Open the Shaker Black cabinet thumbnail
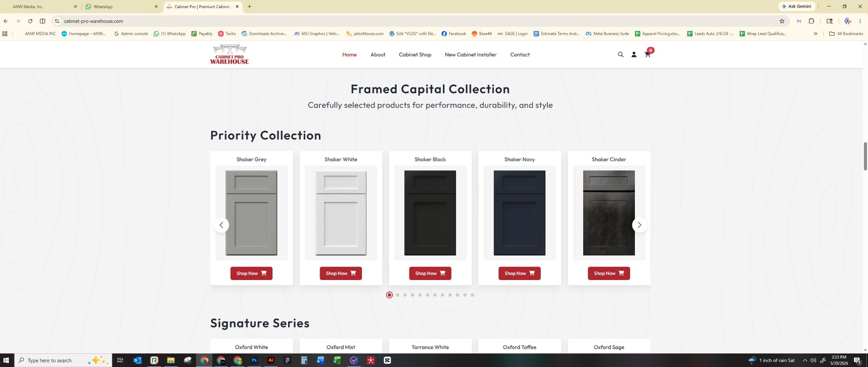 pyautogui.click(x=430, y=213)
